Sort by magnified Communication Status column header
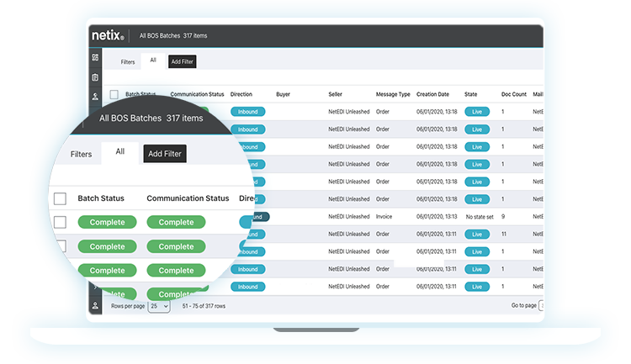Screen dimensions: 631x364 [x=188, y=198]
